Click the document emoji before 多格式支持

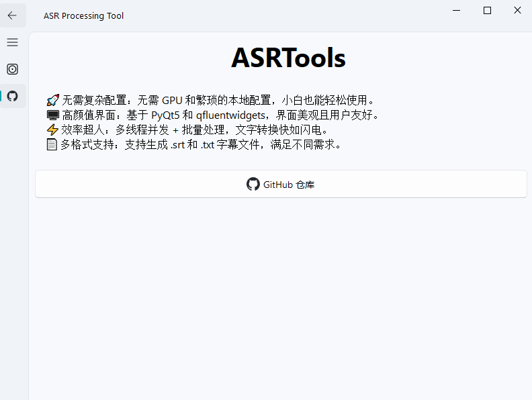(x=52, y=144)
